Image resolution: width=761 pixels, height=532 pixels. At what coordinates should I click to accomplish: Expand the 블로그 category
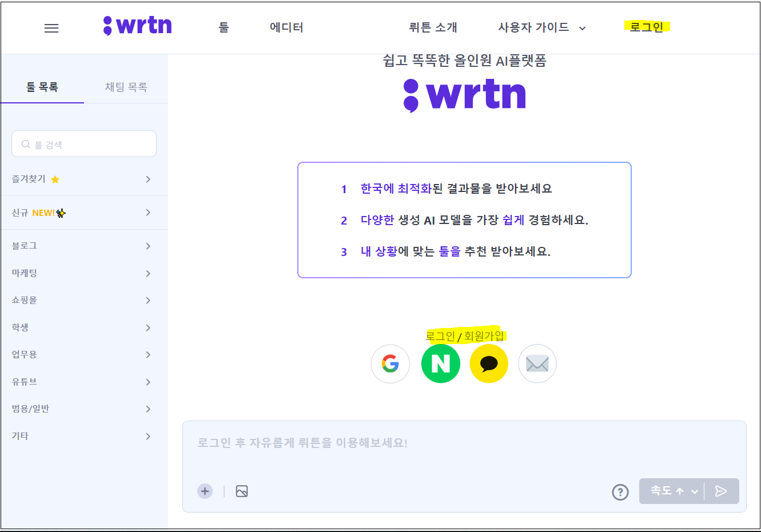tap(84, 245)
